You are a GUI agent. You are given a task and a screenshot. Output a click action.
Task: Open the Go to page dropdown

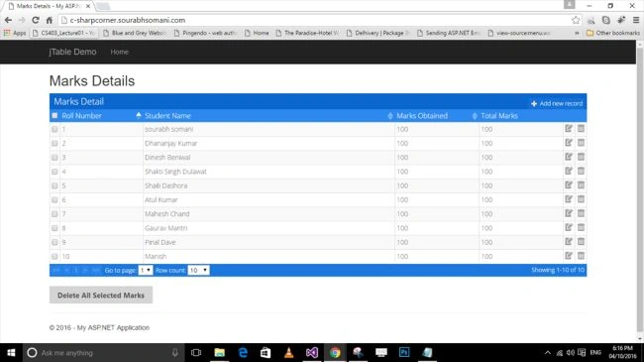[146, 270]
